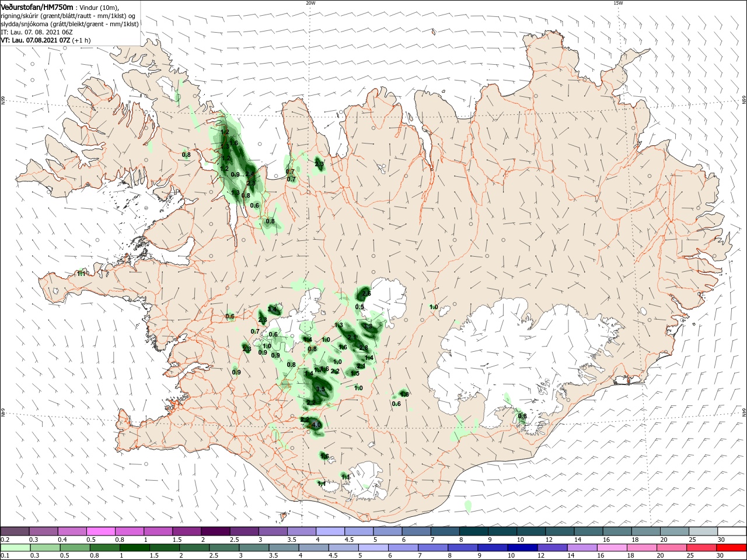Click the 0.5 value below 2.6
Viewport: 747px width, 560px height.
click(359, 307)
